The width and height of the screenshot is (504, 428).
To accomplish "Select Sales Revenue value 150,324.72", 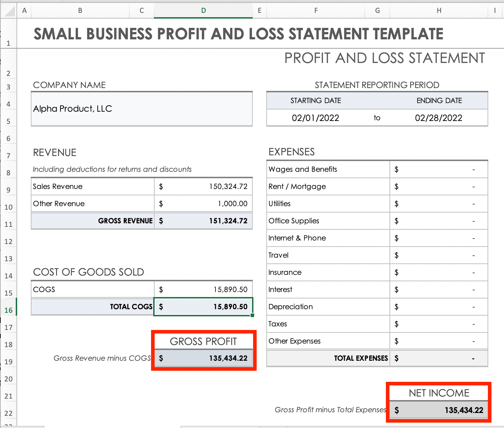I will [x=203, y=186].
